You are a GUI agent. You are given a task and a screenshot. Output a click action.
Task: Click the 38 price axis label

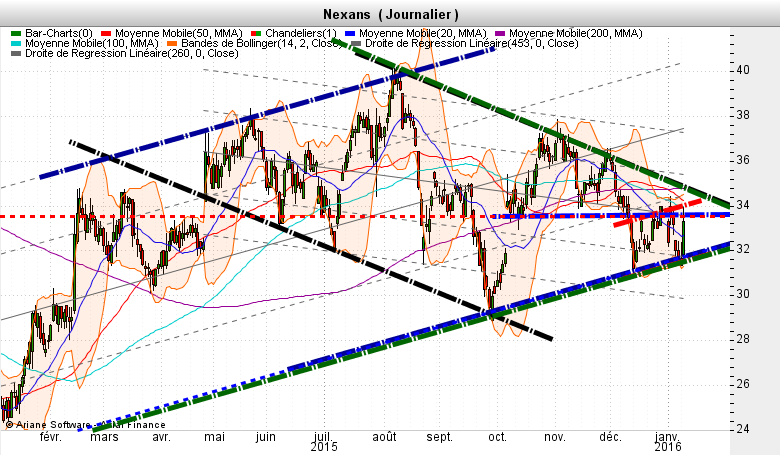click(x=743, y=115)
